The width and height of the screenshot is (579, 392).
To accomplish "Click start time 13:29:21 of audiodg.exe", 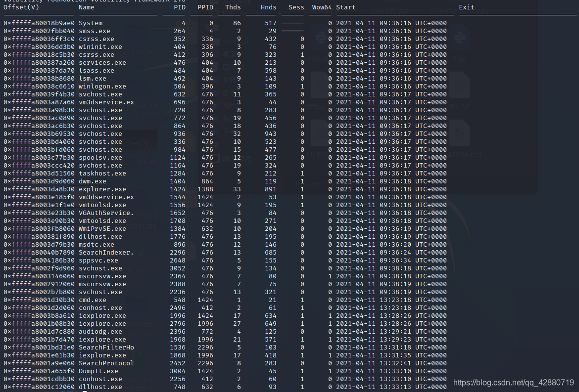I will 395,332.
